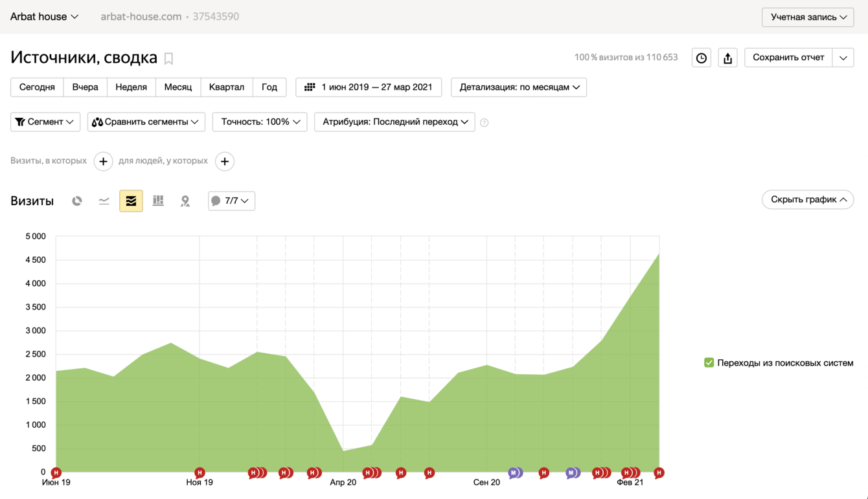Screen dimensions: 868x499
Task: Click the 2 500 y-axis label
Action: tap(36, 354)
